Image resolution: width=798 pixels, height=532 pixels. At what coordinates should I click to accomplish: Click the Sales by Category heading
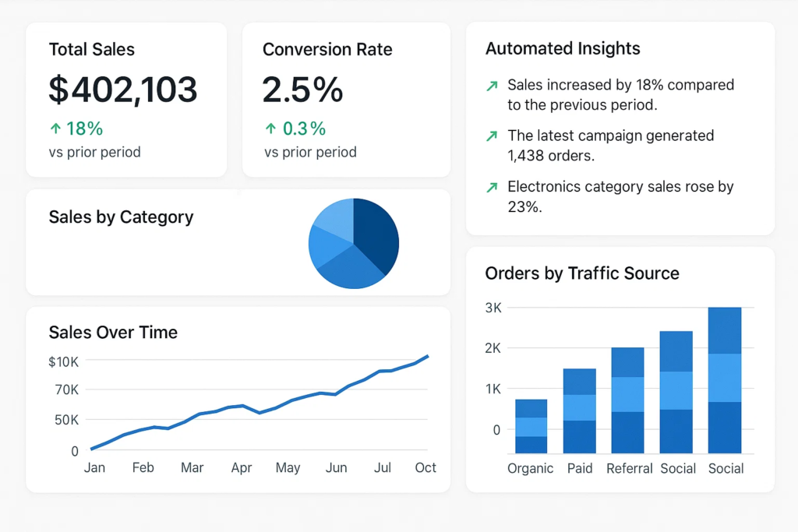pos(121,217)
